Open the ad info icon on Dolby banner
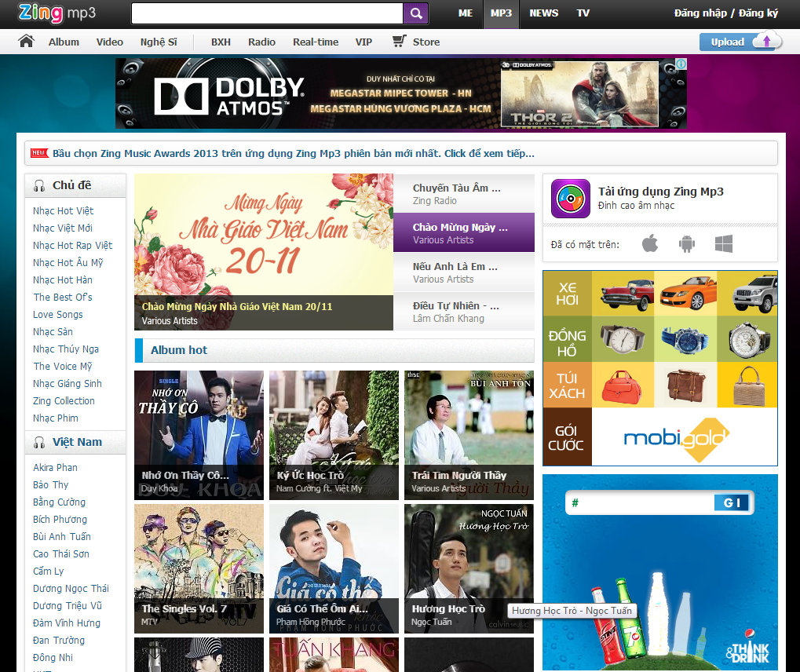Screen dimensions: 800x672 pyautogui.click(x=681, y=64)
